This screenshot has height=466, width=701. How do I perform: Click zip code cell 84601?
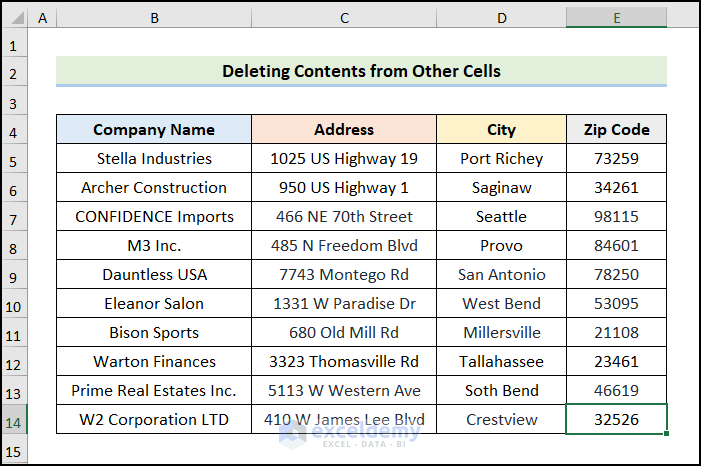click(616, 246)
